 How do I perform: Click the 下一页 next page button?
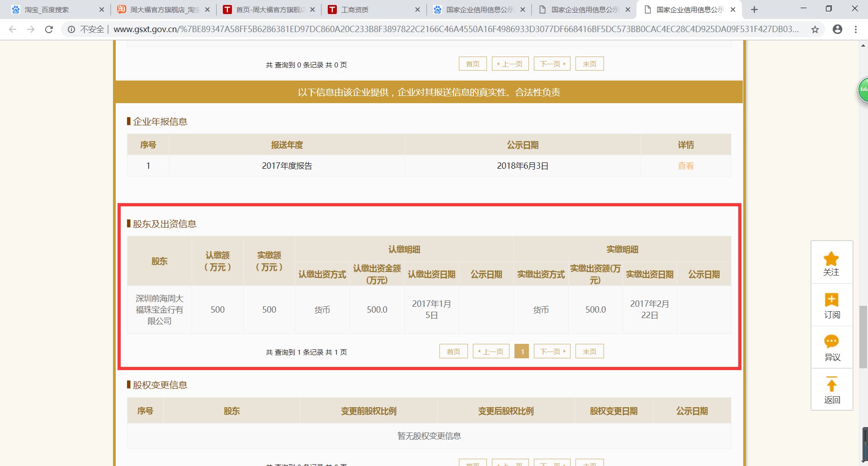click(x=552, y=351)
